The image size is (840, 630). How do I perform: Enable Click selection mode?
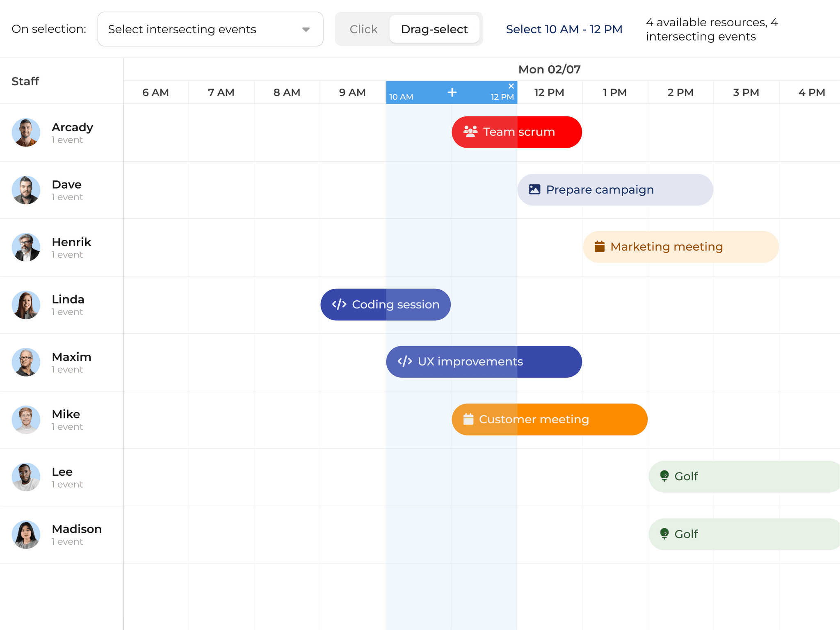pyautogui.click(x=363, y=29)
